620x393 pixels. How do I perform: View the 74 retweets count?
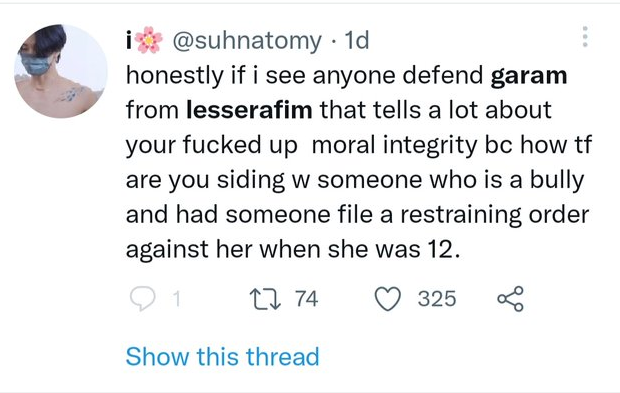306,299
